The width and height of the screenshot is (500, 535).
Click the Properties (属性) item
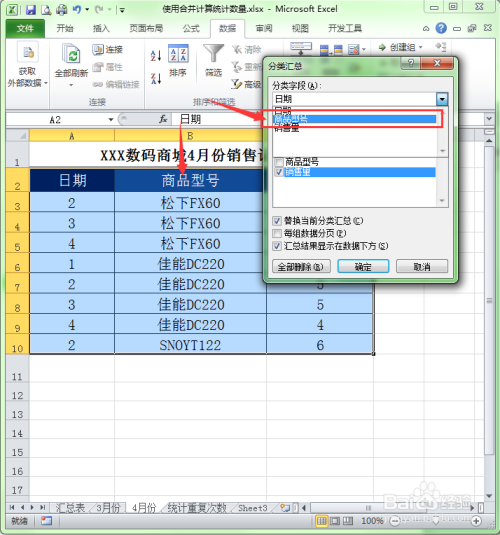tap(107, 67)
